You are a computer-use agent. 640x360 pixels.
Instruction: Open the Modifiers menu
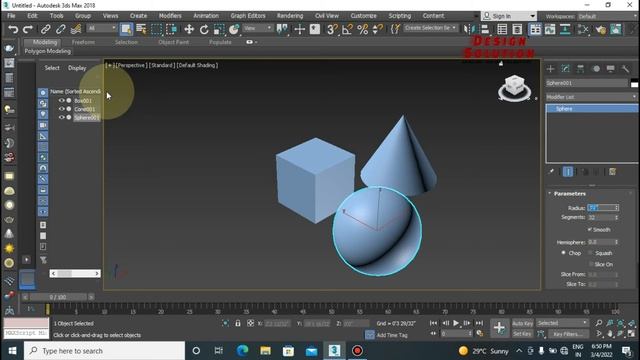tap(170, 16)
